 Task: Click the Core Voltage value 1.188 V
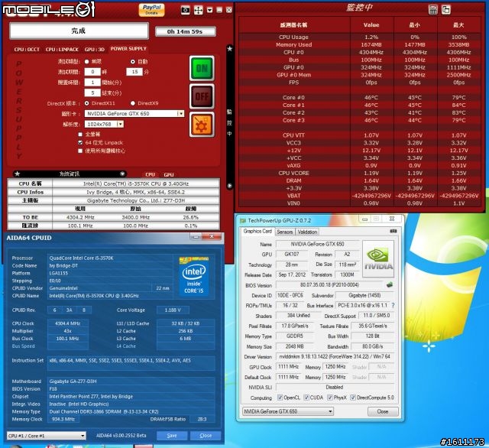[173, 310]
